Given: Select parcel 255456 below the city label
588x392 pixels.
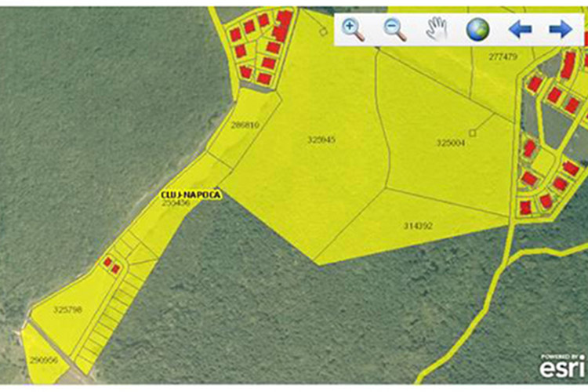Looking at the screenshot, I should point(175,203).
